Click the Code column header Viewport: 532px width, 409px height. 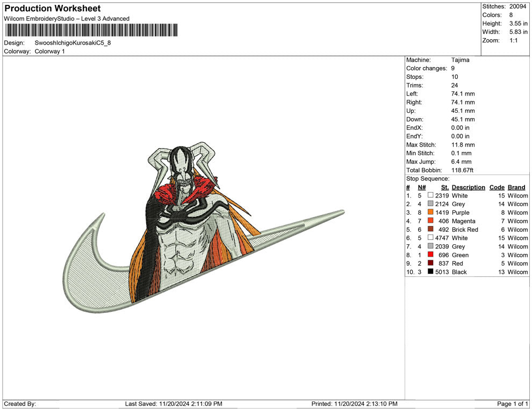497,187
